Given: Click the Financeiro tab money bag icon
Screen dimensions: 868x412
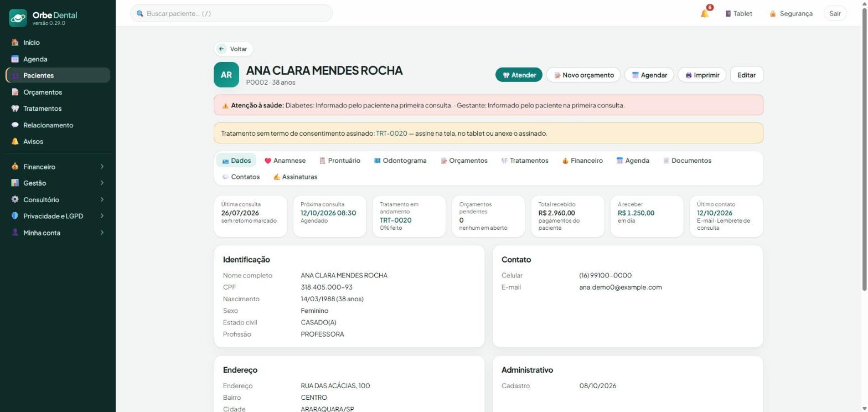Looking at the screenshot, I should (x=565, y=161).
